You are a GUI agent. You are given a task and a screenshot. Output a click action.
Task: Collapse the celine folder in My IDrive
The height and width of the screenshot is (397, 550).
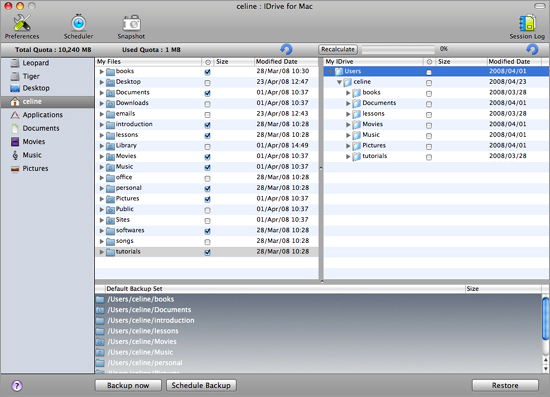point(339,82)
